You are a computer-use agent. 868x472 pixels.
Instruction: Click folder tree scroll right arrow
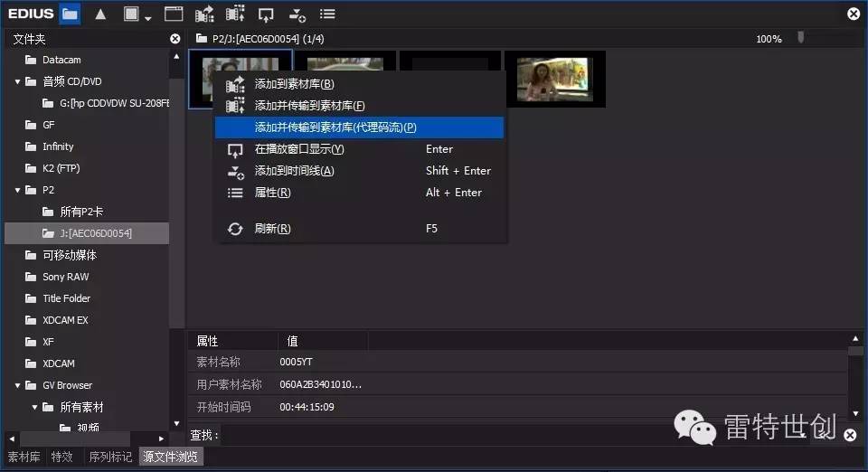[x=161, y=439]
